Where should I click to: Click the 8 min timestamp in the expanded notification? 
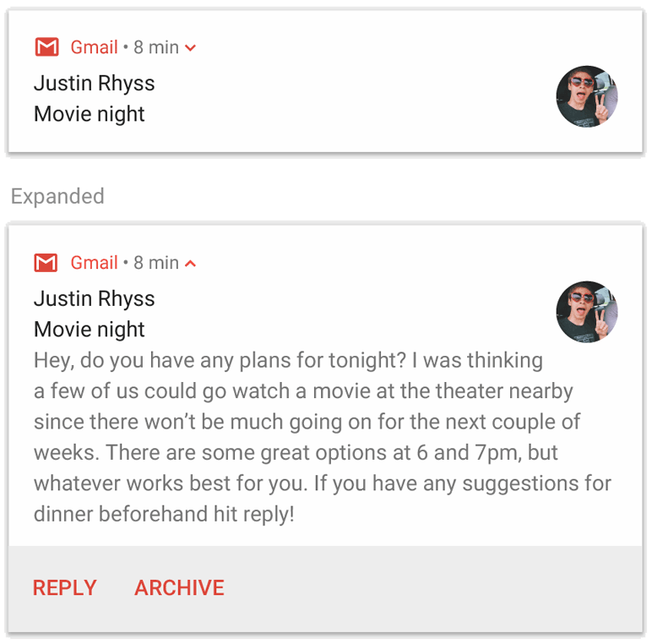coord(156,263)
